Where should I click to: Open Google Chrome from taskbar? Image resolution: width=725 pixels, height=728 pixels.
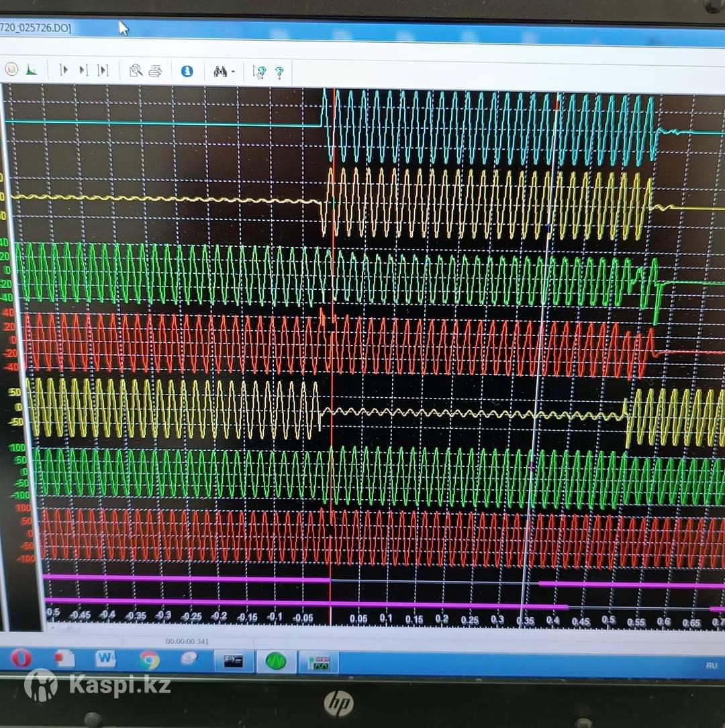pyautogui.click(x=149, y=660)
